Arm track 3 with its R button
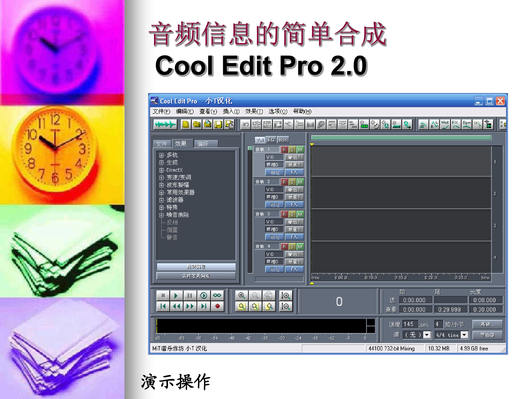The height and width of the screenshot is (399, 532). tap(284, 214)
